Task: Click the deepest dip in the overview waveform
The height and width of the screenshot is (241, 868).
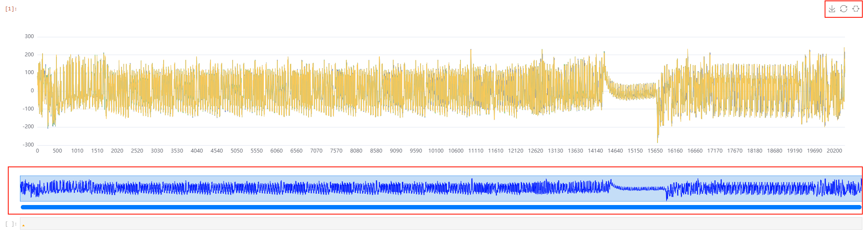Action: pyautogui.click(x=667, y=199)
